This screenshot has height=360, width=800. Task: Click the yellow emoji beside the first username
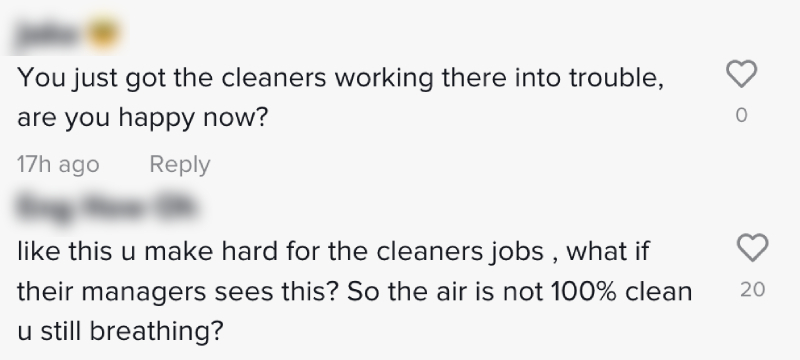pyautogui.click(x=104, y=33)
